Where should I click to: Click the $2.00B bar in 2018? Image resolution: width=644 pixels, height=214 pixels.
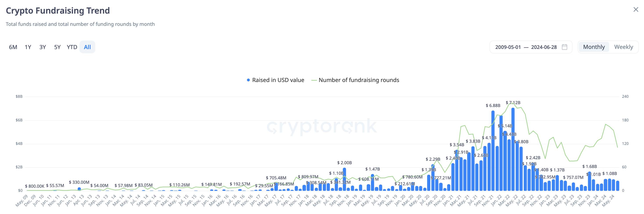coord(345,179)
